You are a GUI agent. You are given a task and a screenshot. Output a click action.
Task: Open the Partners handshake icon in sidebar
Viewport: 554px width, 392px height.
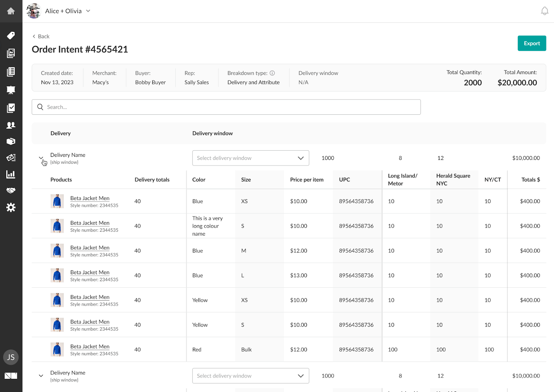click(x=11, y=190)
